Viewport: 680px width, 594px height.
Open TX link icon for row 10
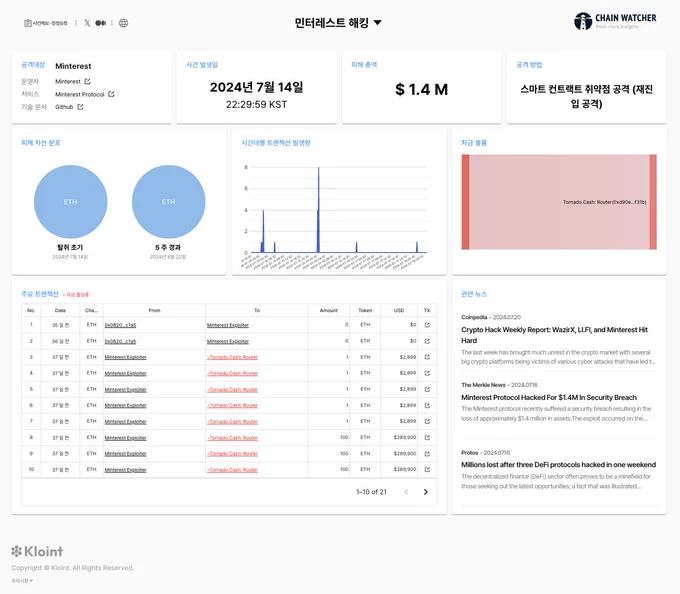pyautogui.click(x=427, y=470)
